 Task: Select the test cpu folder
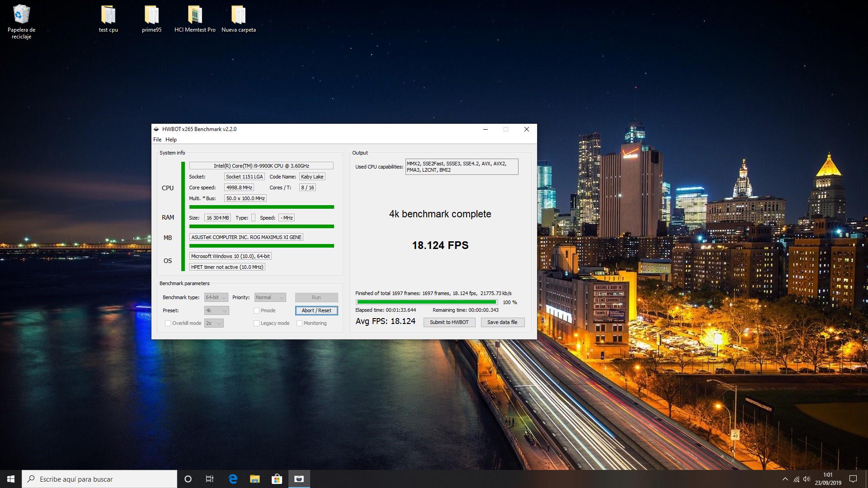[108, 15]
